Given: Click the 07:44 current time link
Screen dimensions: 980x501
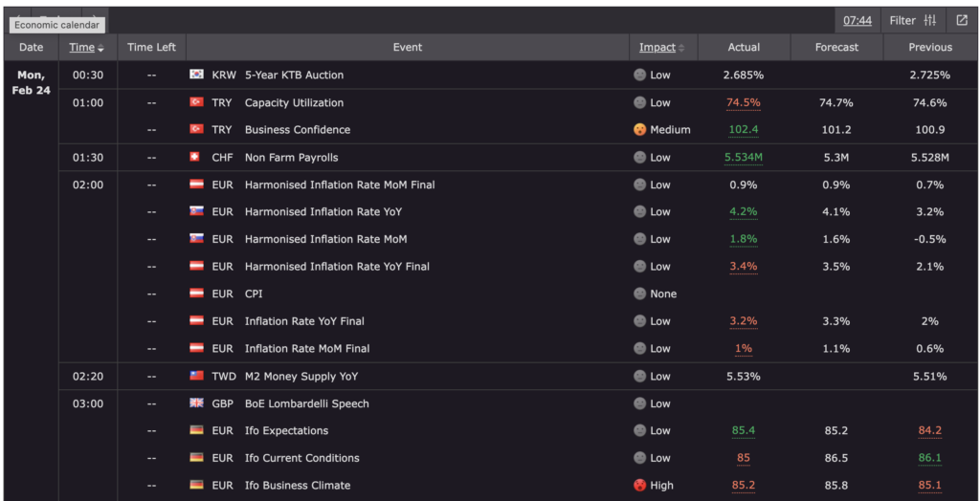Looking at the screenshot, I should [857, 20].
